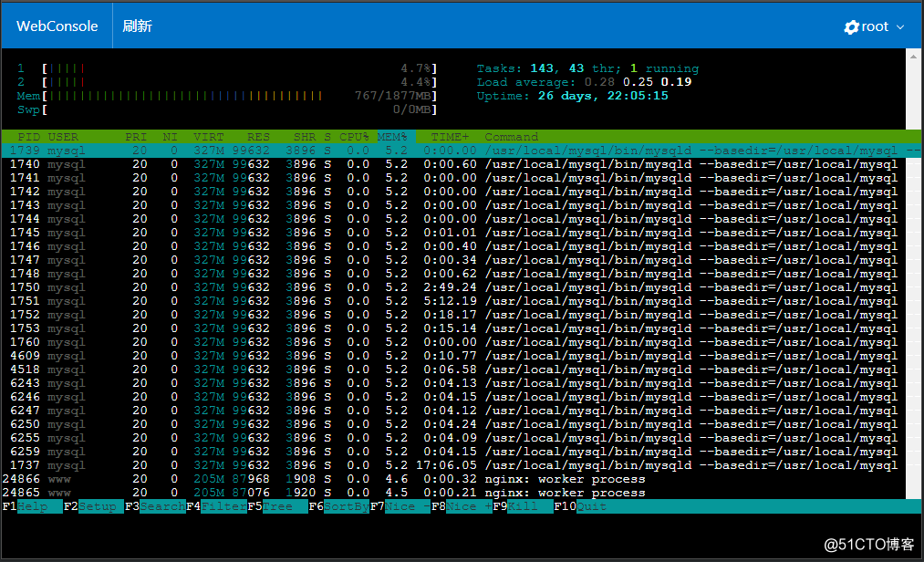The height and width of the screenshot is (562, 924).
Task: Sort by the CPU% column header
Action: (354, 137)
